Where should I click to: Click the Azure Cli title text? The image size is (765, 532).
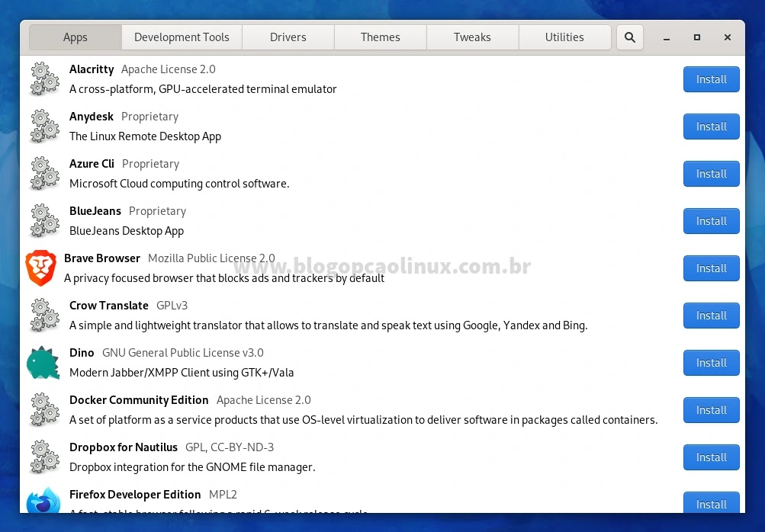92,164
